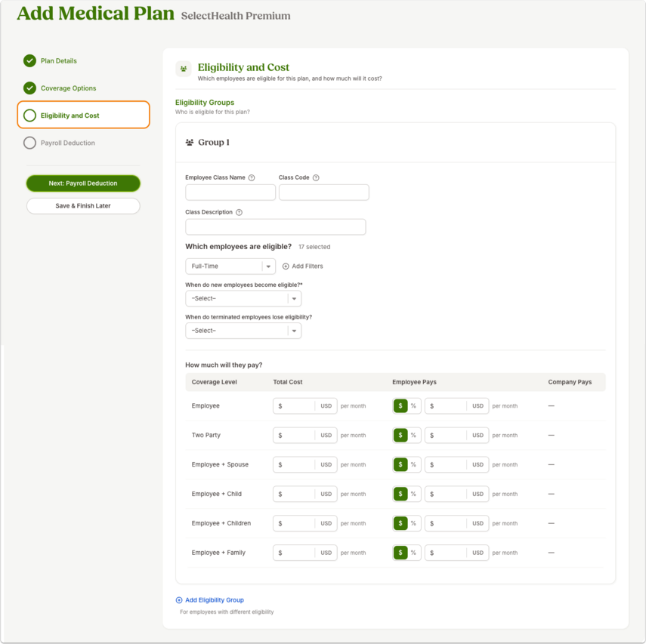Click the Class Description help icon
This screenshot has height=644, width=646.
click(239, 212)
